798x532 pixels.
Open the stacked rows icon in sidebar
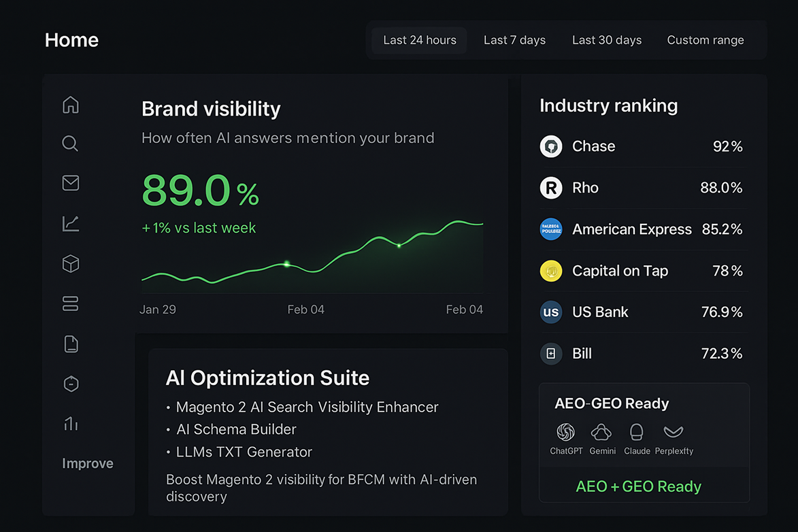point(71,303)
